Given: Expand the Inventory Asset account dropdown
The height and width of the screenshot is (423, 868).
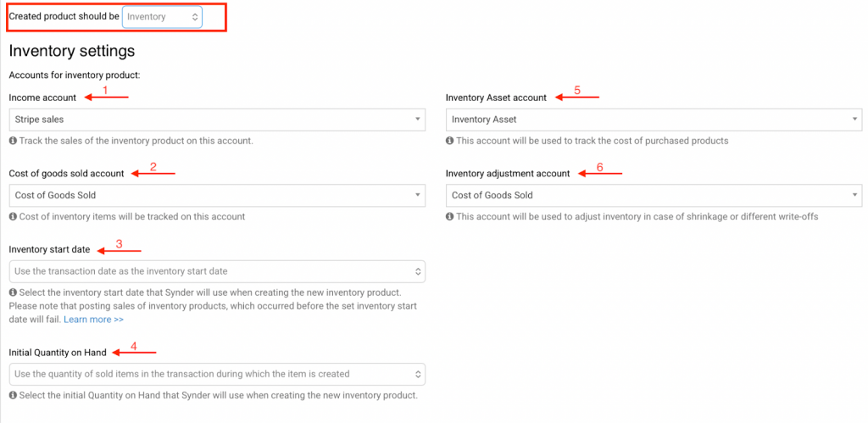Looking at the screenshot, I should click(x=654, y=120).
